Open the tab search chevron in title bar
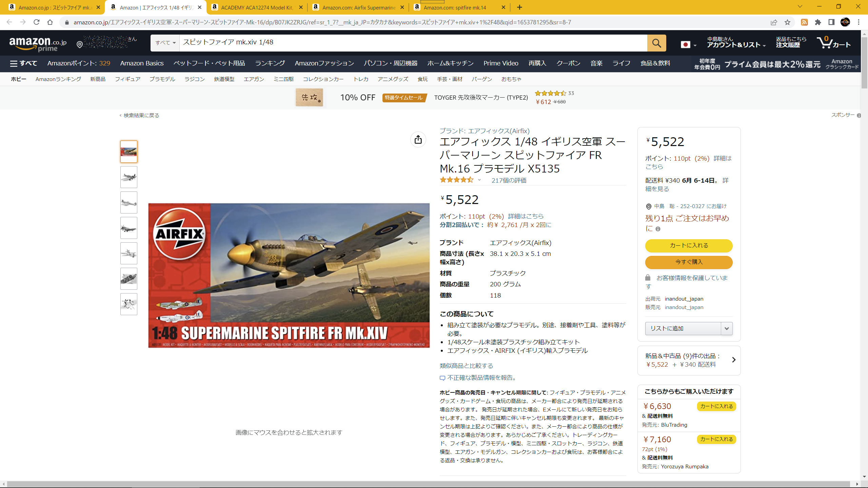868x488 pixels. click(800, 7)
